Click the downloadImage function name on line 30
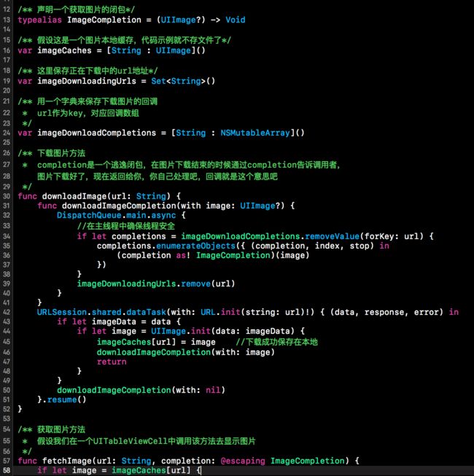Image resolution: width=474 pixels, height=476 pixels. pyautogui.click(x=74, y=196)
